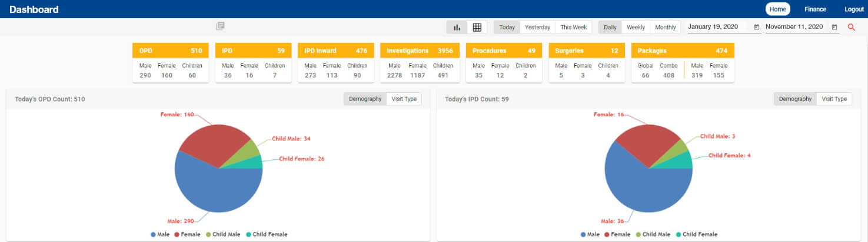Toggle Child Male legend swatch in OPD chart
Viewport: 868px width, 242px height.
[x=208, y=234]
